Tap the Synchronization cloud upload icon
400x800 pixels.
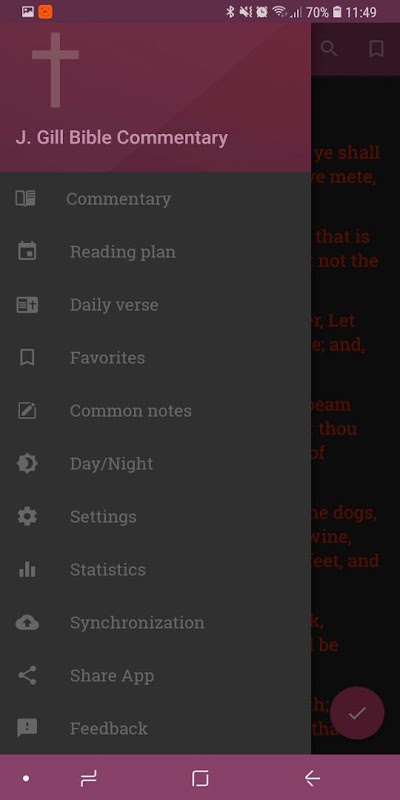click(x=27, y=622)
